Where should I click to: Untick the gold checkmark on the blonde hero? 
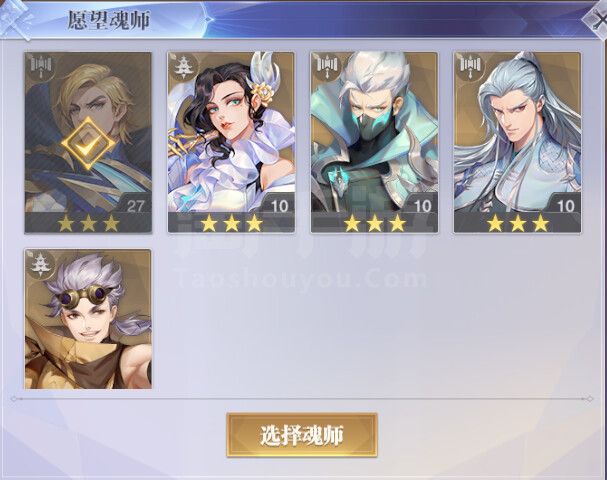coord(88,144)
